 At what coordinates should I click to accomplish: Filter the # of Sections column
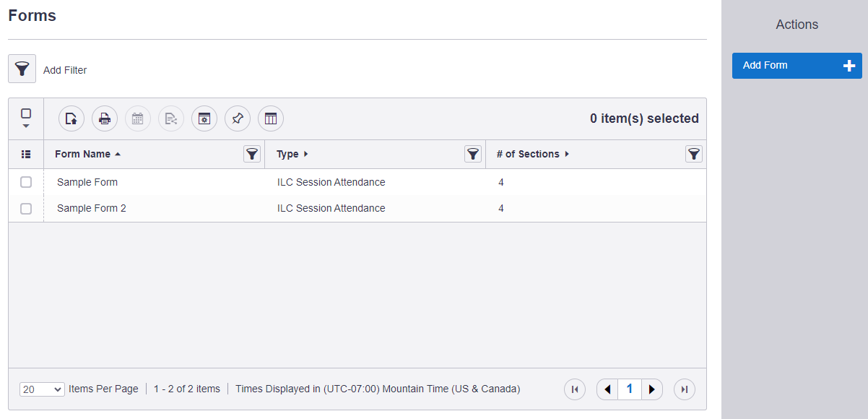click(694, 154)
